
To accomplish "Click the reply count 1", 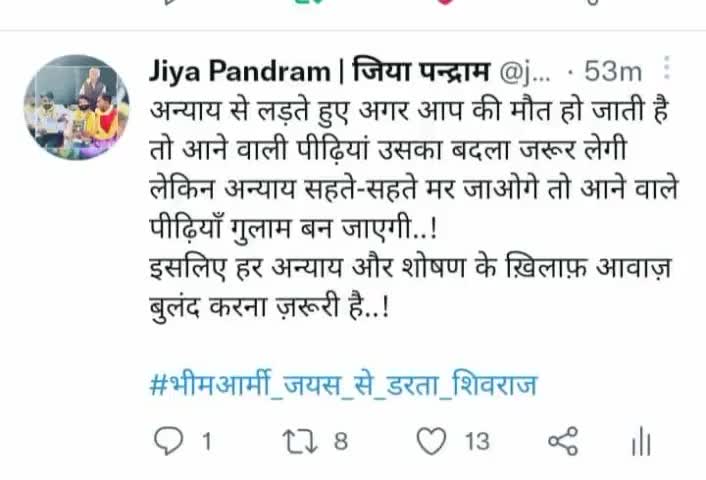I will 207,441.
